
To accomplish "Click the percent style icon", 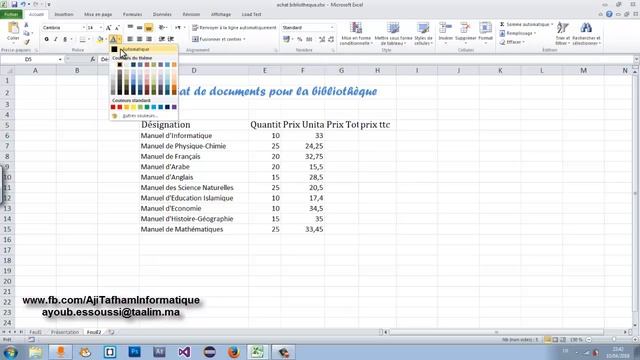I will click(x=300, y=39).
